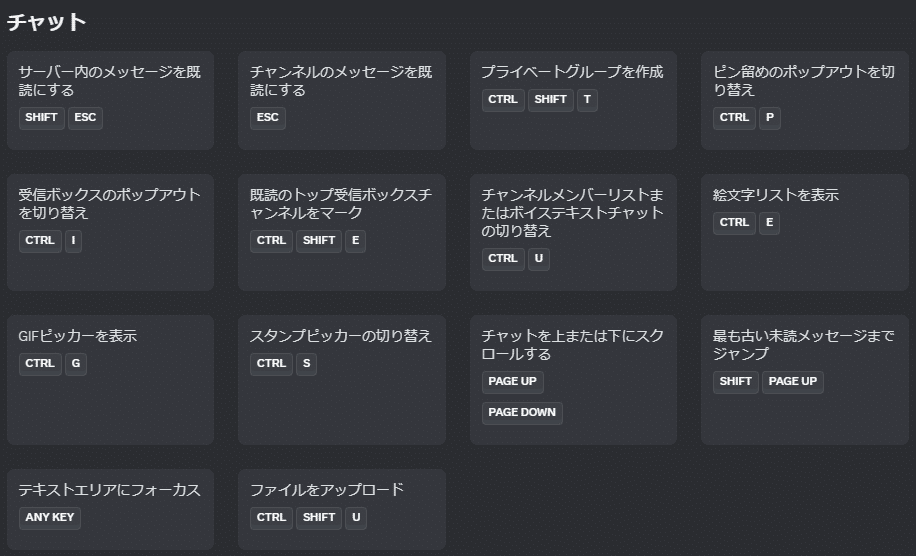
Task: Click the SHIFT key badge under サーバー内のメッセージを既読にする
Action: click(x=41, y=117)
